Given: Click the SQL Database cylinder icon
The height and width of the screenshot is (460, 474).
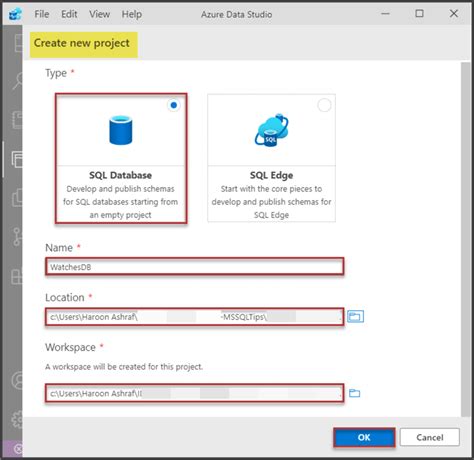Looking at the screenshot, I should click(x=121, y=130).
